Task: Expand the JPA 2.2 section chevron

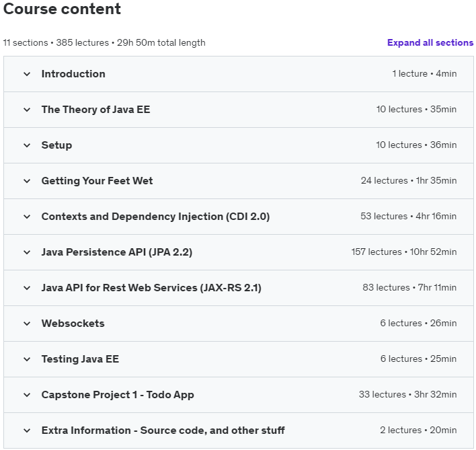Action: click(27, 252)
